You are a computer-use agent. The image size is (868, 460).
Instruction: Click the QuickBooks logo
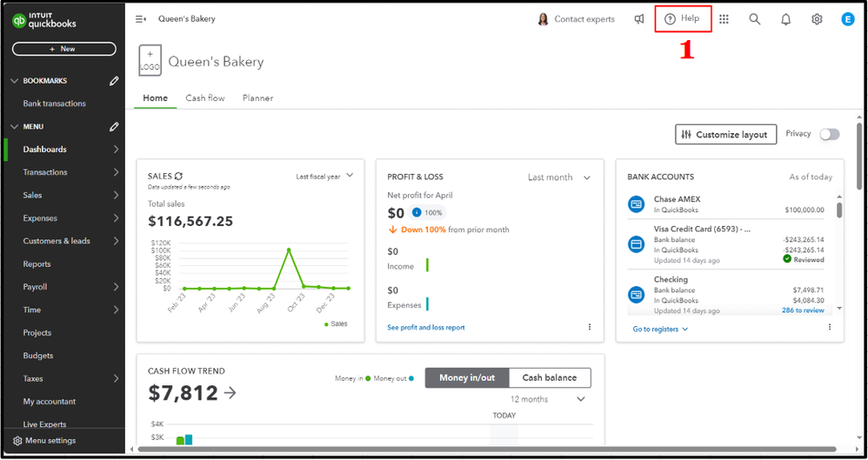[x=44, y=21]
